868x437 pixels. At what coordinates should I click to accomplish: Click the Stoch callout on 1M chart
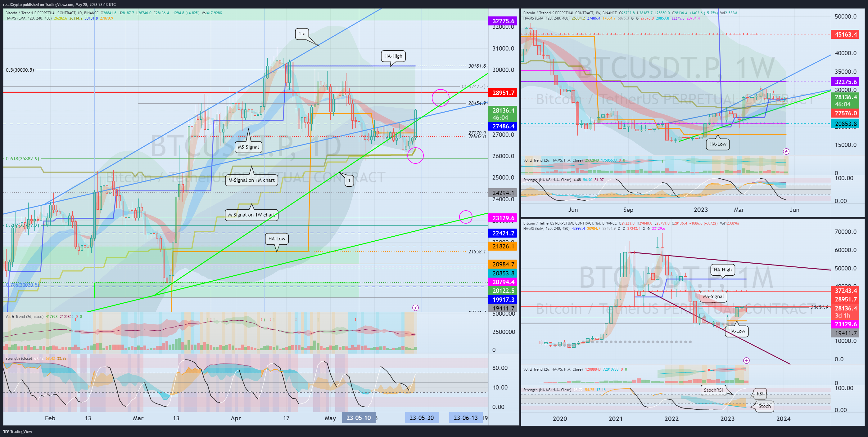click(x=764, y=406)
